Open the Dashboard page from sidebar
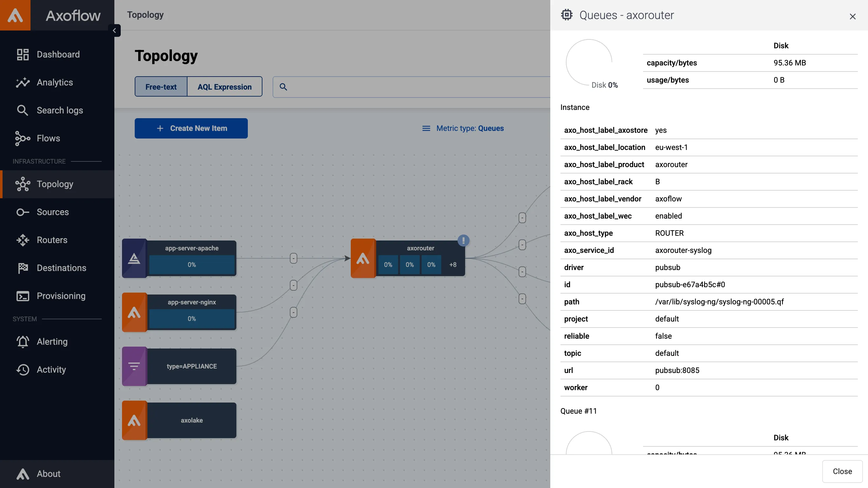This screenshot has width=868, height=488. pos(58,54)
